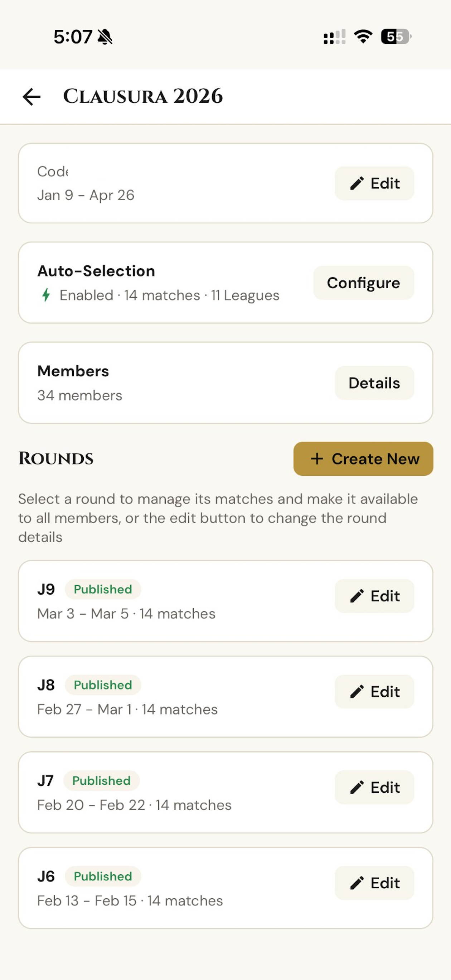
Task: Click the pencil icon for round J6
Action: click(x=357, y=883)
